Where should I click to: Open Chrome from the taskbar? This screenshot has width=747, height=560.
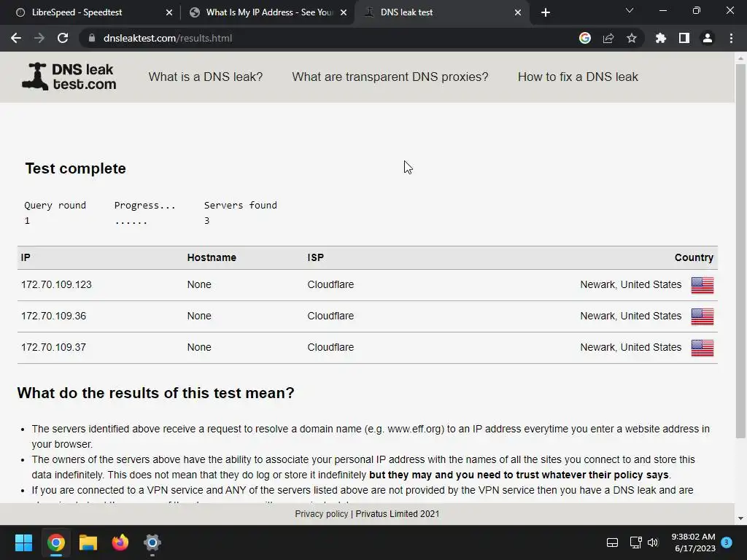coord(55,542)
